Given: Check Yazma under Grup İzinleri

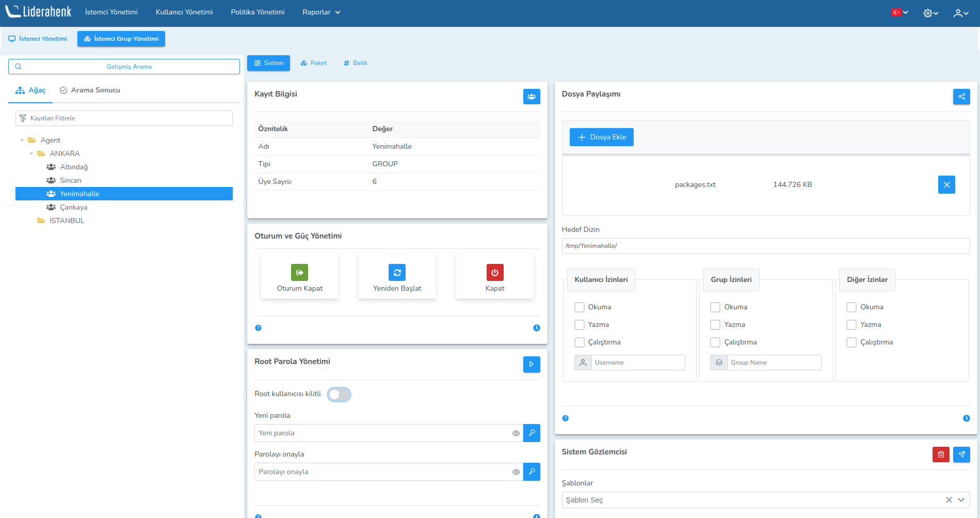Looking at the screenshot, I should click(x=715, y=325).
